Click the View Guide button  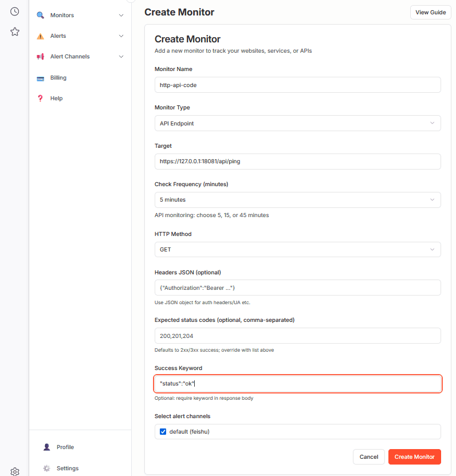(x=430, y=11)
